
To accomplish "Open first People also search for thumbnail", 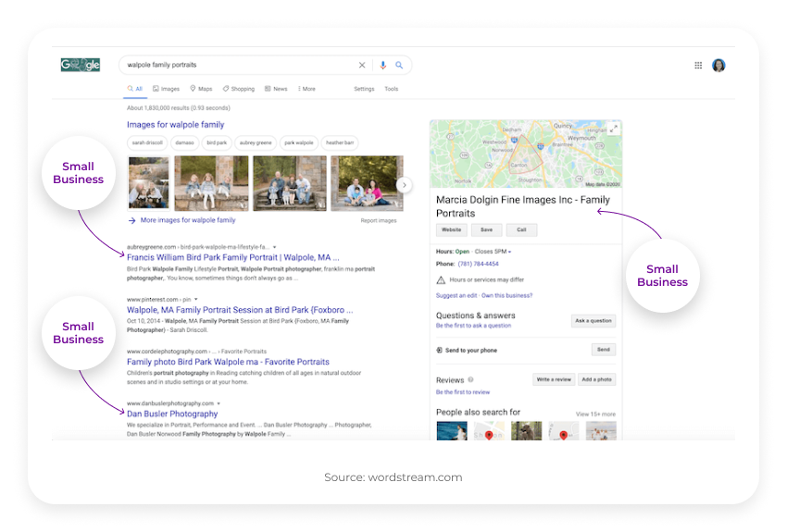I will tap(452, 431).
